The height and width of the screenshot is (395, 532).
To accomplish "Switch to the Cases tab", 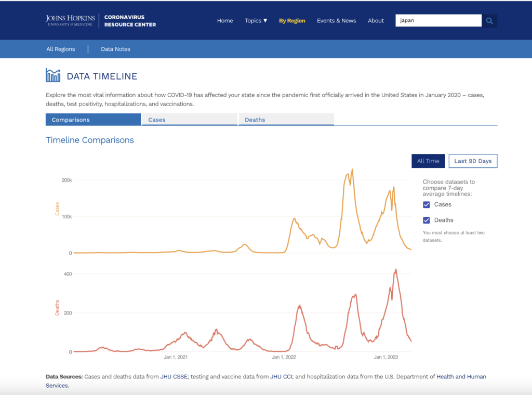I will pyautogui.click(x=189, y=120).
